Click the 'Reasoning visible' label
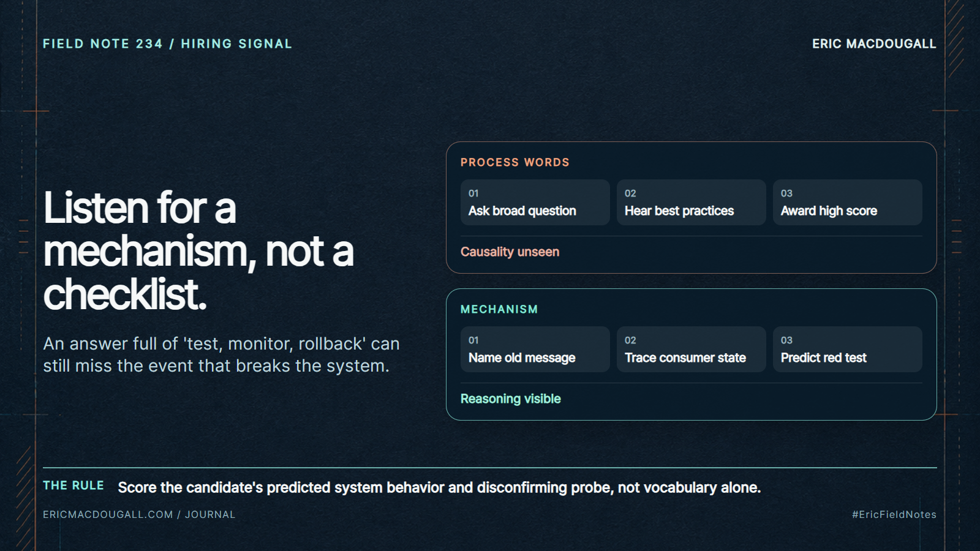 (x=511, y=399)
